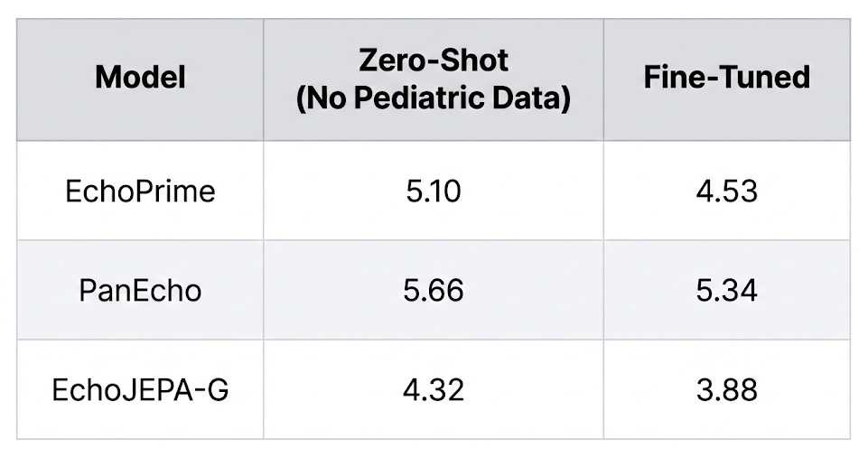Click EchoJEPA-G zero-shot value 4.32
The height and width of the screenshot is (457, 868).
coord(434,390)
